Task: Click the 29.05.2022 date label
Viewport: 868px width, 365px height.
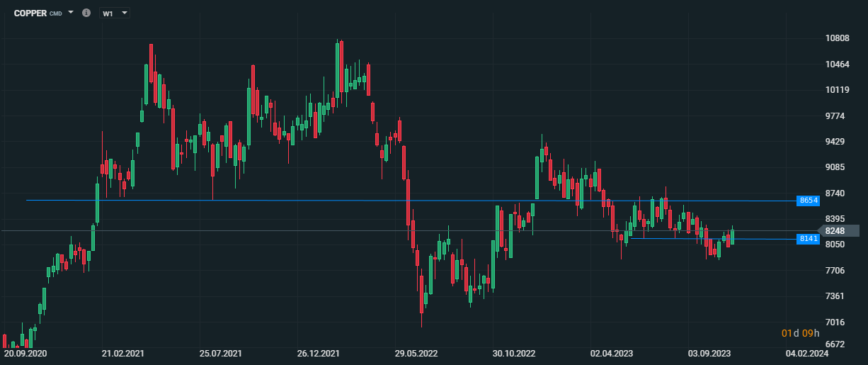Action: (416, 353)
